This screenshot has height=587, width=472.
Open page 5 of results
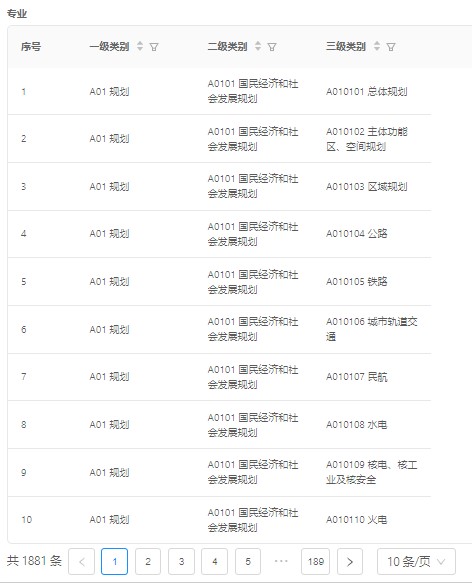click(248, 562)
